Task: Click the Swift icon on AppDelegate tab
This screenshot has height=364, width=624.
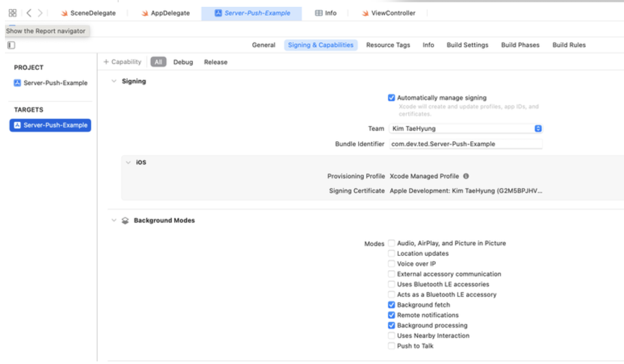Action: pyautogui.click(x=145, y=13)
